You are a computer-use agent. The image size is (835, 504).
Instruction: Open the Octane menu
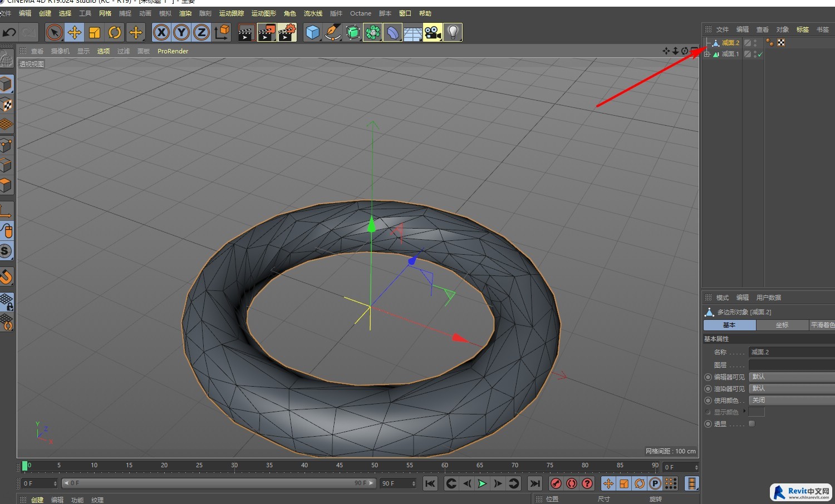[361, 13]
